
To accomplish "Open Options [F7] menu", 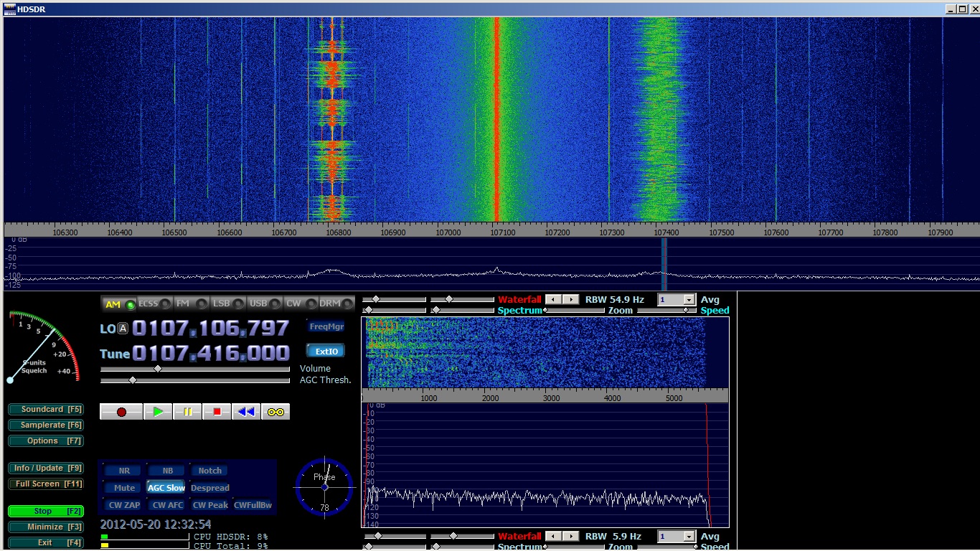I will click(x=46, y=441).
